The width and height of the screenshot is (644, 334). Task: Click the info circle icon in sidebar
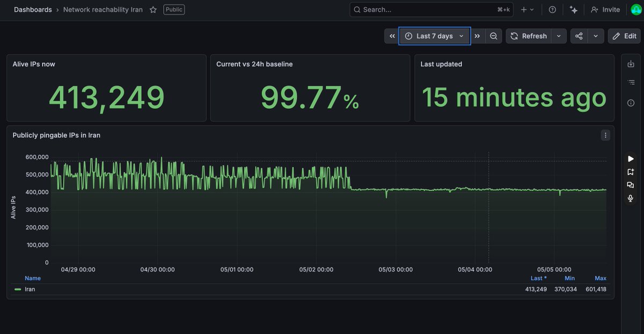click(631, 103)
